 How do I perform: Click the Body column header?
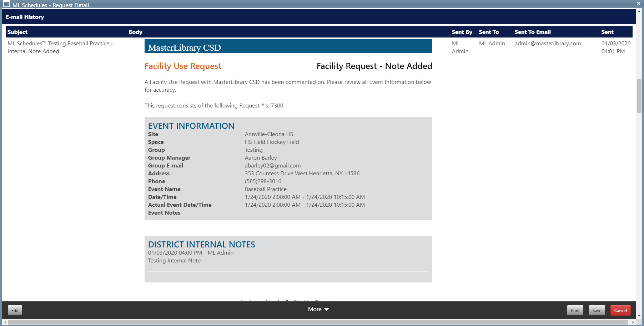point(135,32)
